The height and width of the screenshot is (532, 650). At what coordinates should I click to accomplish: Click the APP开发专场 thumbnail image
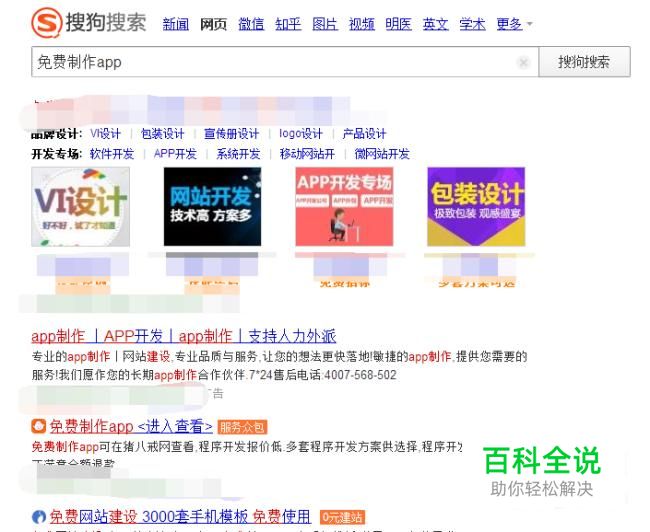coord(344,206)
